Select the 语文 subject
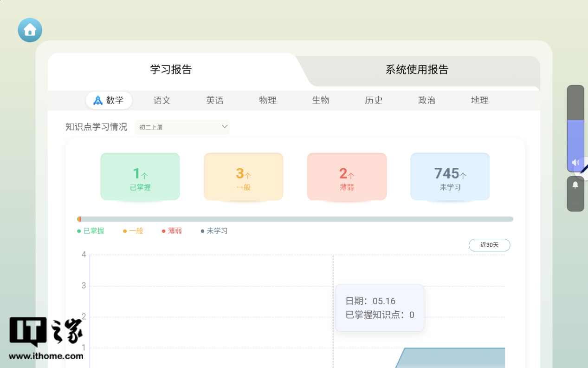Screen dimensions: 588x368 click(162, 100)
